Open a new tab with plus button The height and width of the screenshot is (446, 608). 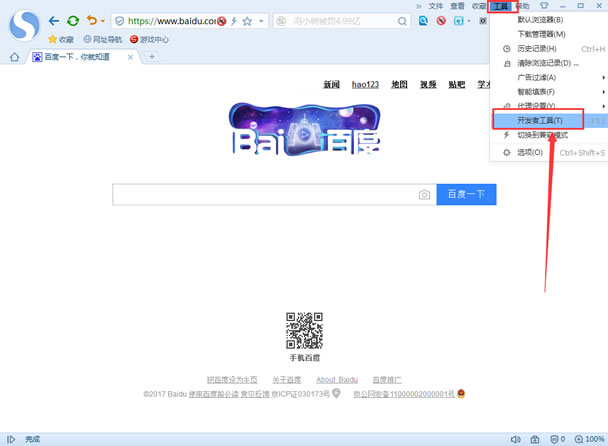click(152, 57)
